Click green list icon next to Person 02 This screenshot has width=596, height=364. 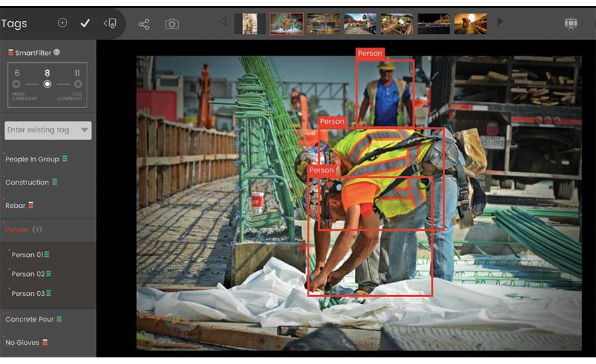48,273
